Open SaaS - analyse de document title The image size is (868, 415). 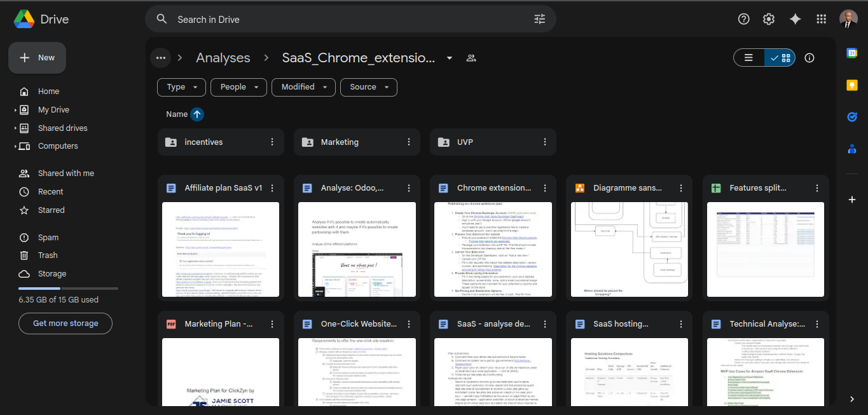[493, 324]
